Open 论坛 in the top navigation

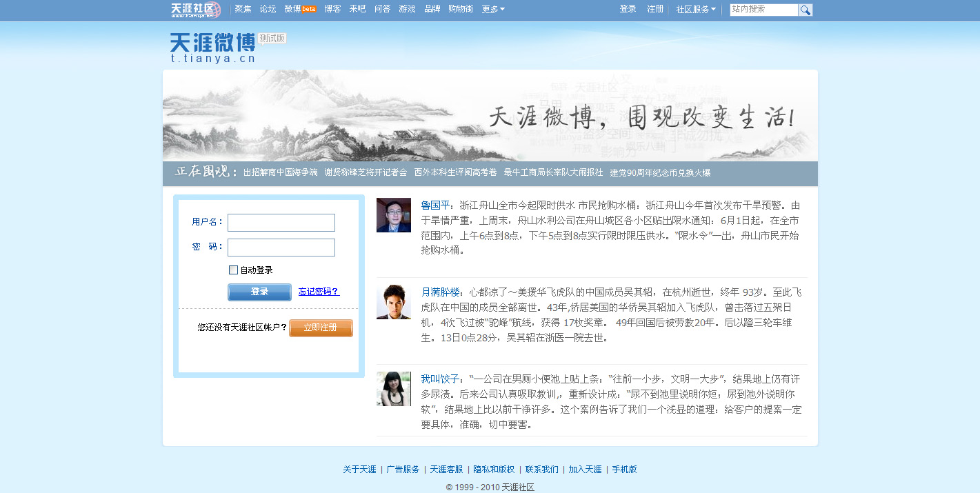coord(268,9)
